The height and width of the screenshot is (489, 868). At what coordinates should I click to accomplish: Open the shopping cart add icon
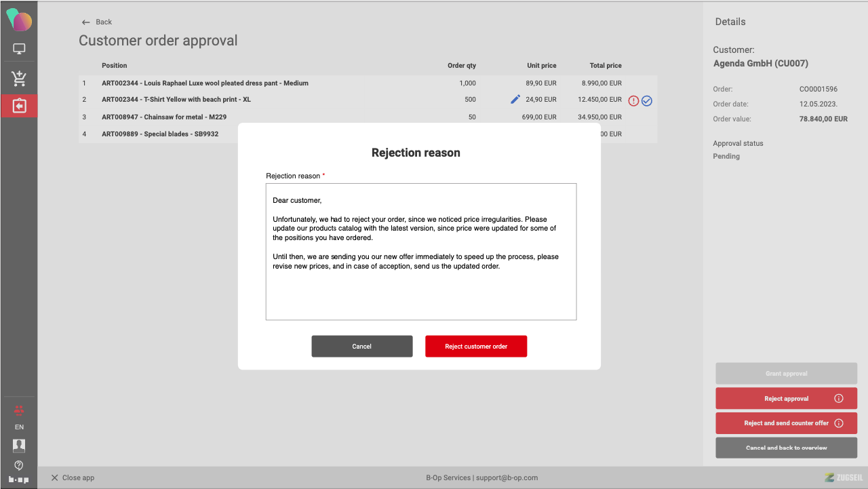pos(19,79)
